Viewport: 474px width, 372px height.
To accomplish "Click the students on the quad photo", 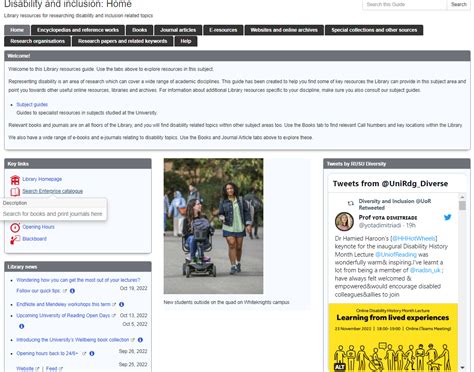I will click(x=213, y=226).
